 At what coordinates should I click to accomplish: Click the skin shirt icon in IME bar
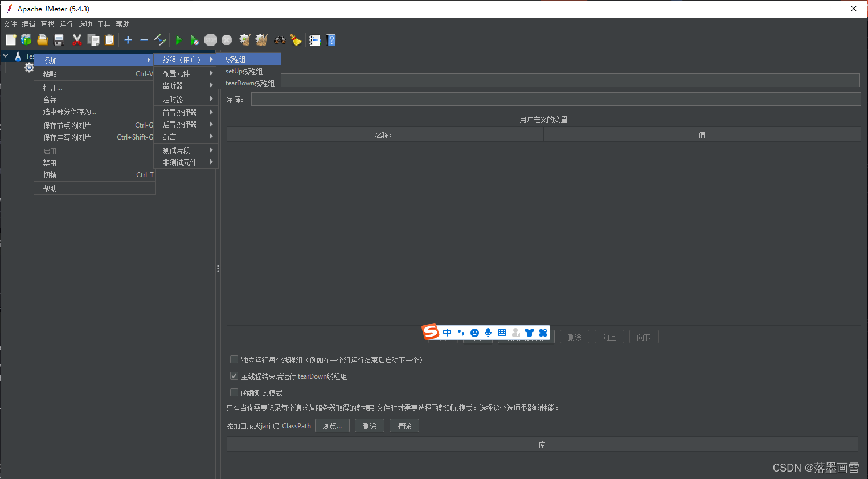(x=529, y=333)
